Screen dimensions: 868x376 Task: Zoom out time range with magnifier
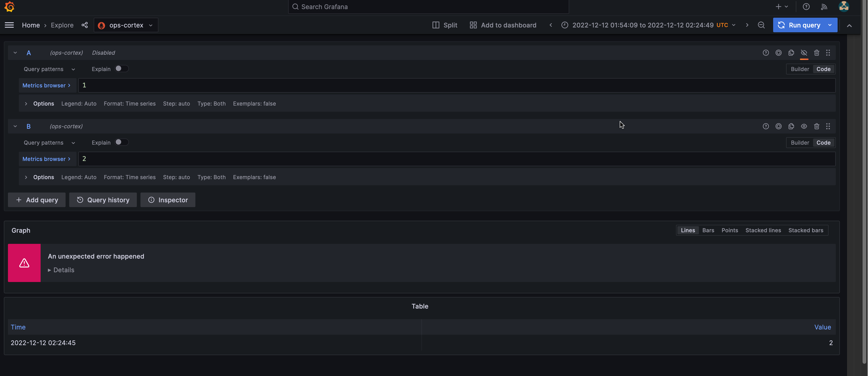point(761,25)
